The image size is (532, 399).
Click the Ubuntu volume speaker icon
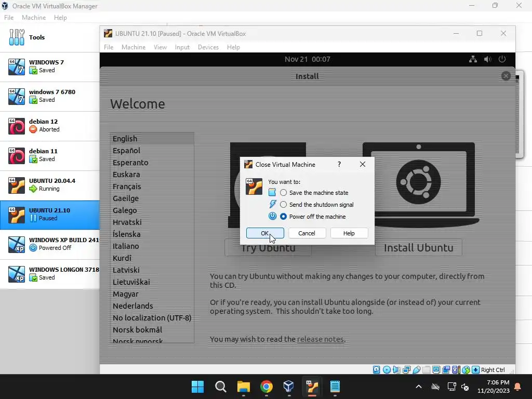click(487, 59)
